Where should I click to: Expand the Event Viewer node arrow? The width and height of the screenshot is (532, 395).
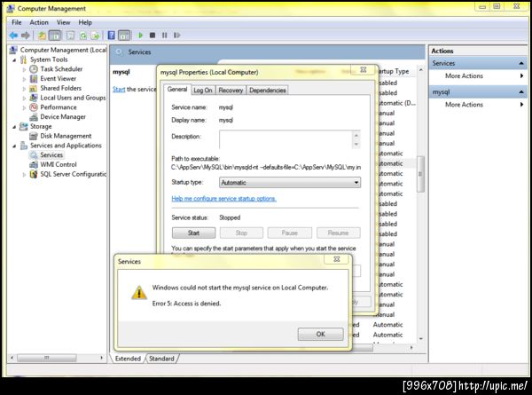pyautogui.click(x=25, y=79)
